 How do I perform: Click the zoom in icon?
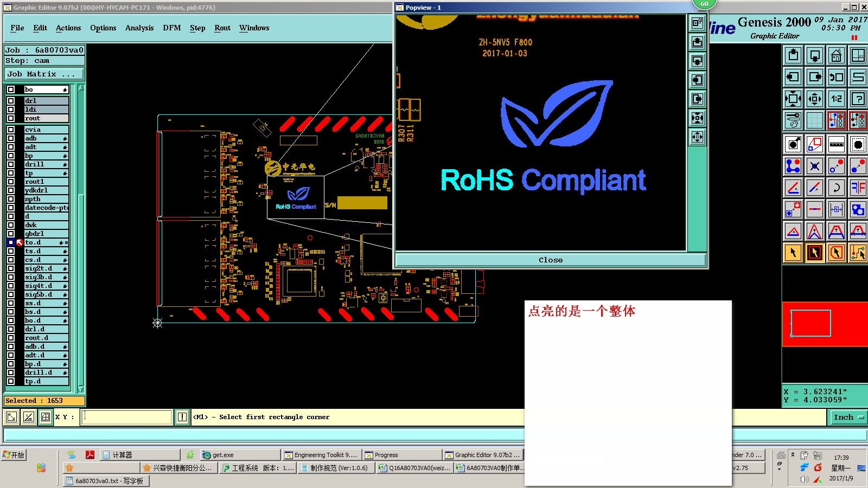(793, 98)
